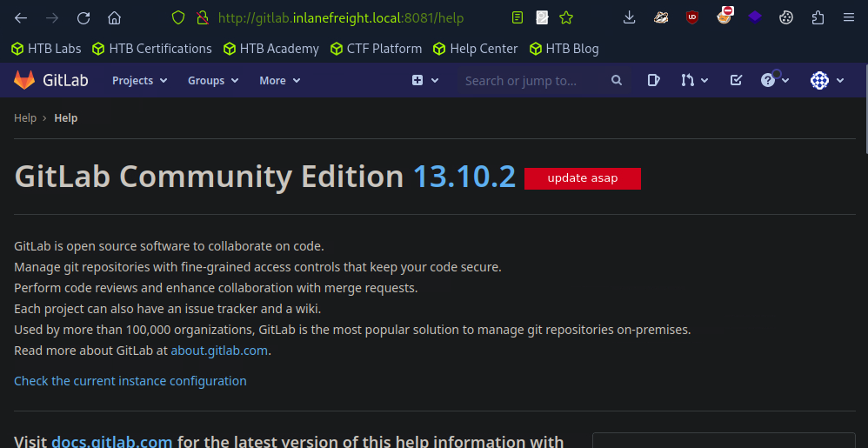
Task: Expand the Groups dropdown
Action: tap(212, 80)
